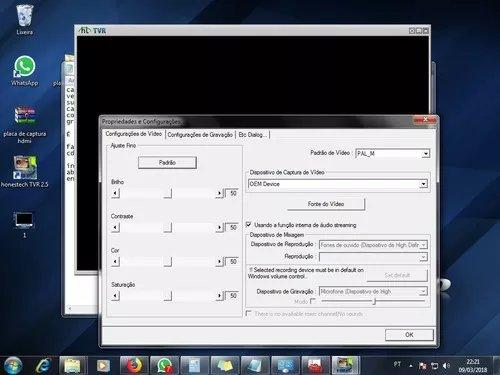Uncheck Usando a função interna de áudio streaming
Screen dimensions: 500x375
pyautogui.click(x=248, y=225)
